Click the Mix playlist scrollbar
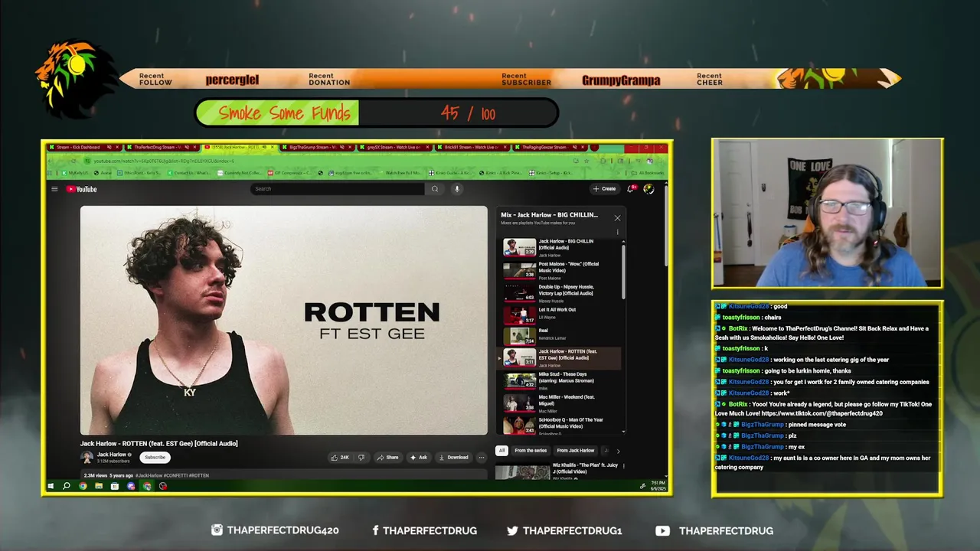The image size is (980, 551). point(622,272)
